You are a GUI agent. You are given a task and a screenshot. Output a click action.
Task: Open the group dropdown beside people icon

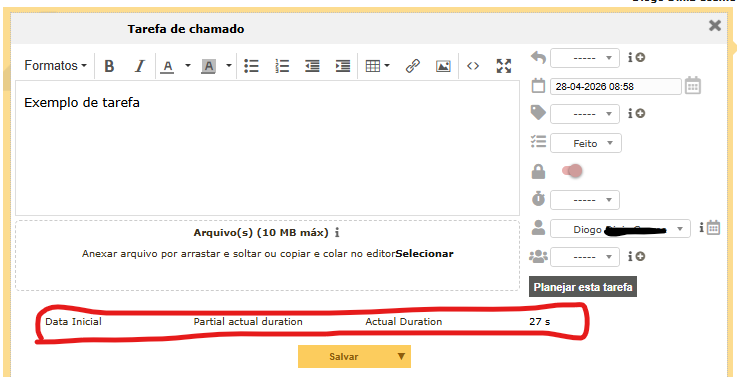[585, 257]
